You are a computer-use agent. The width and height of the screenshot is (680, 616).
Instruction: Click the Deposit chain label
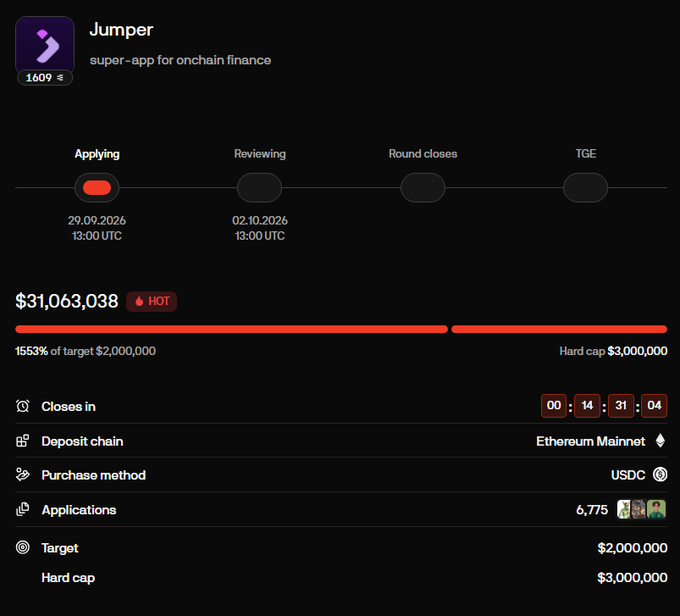(82, 441)
